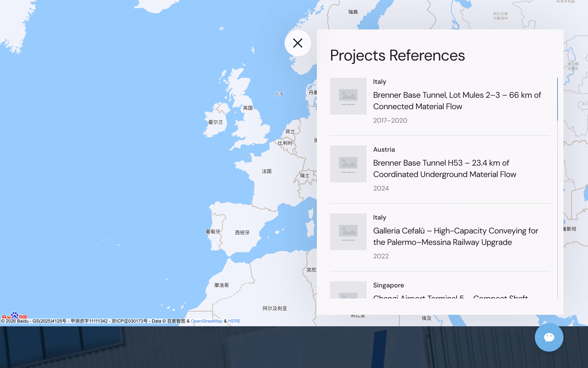Open the Brenner Base Tunnel H53 project

tap(445, 168)
